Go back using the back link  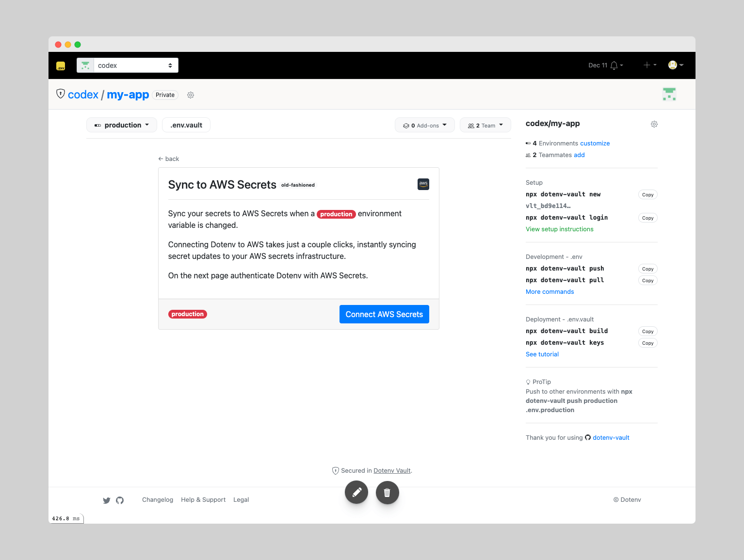pos(169,159)
